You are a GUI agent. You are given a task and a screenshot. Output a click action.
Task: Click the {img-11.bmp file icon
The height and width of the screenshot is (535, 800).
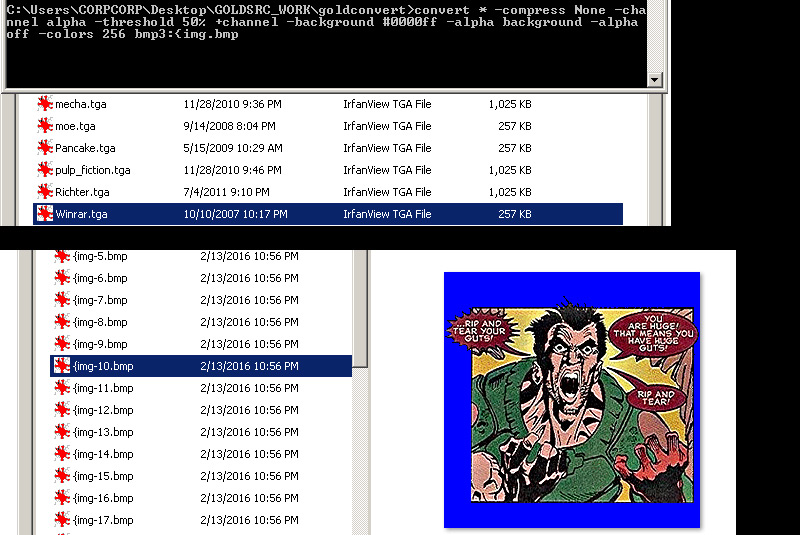(62, 387)
